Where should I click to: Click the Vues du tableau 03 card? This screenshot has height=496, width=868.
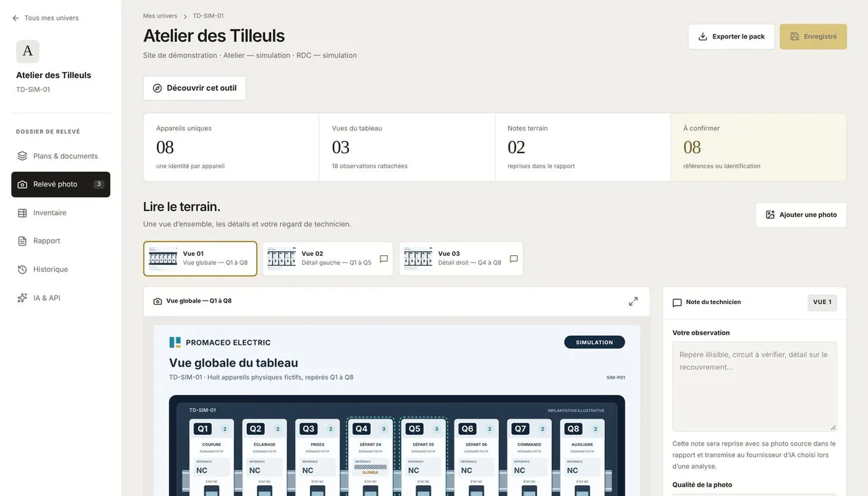point(407,147)
